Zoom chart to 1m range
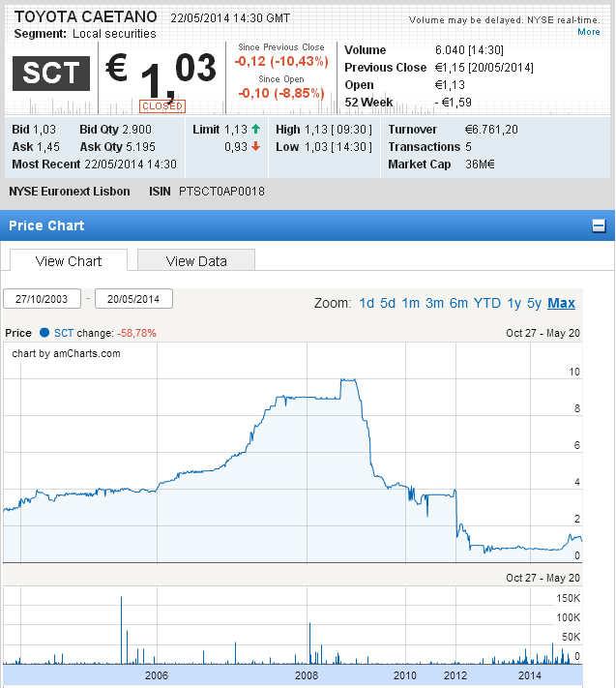 click(x=411, y=303)
